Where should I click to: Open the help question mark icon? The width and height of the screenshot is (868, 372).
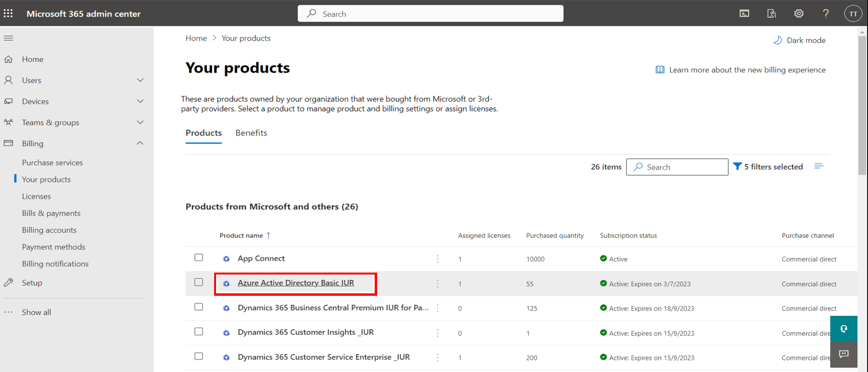(x=826, y=14)
